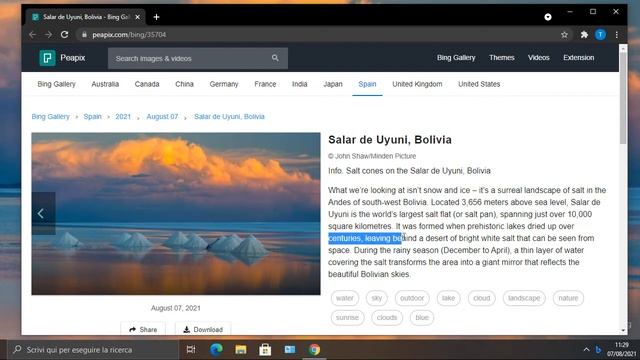
Task: Open the Chrome three-dot menu
Action: [x=617, y=35]
